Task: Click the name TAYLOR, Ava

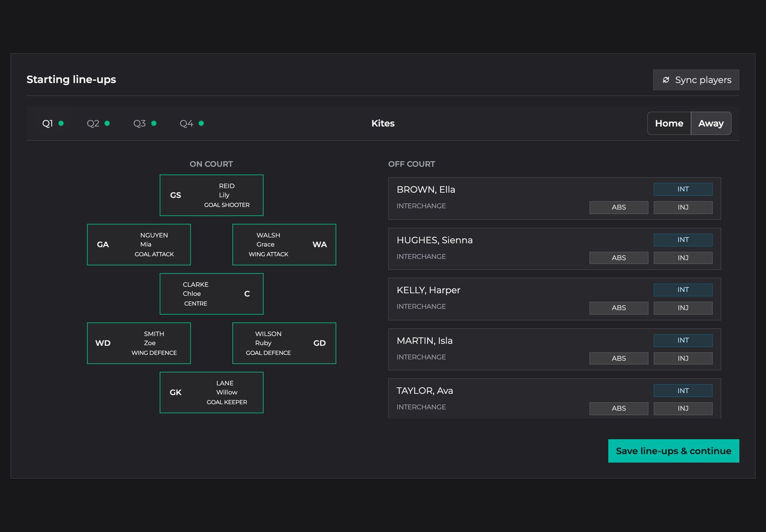Action: 425,391
